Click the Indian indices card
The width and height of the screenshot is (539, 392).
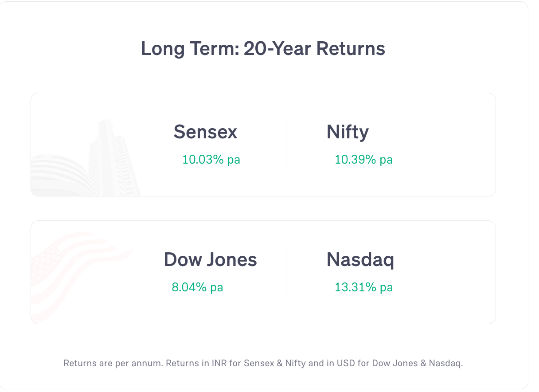[x=263, y=145]
